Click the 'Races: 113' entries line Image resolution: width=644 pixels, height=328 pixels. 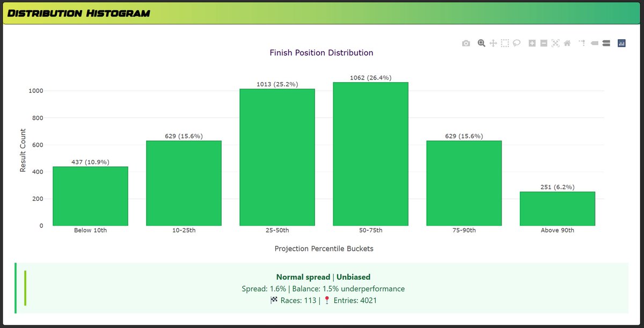point(323,301)
